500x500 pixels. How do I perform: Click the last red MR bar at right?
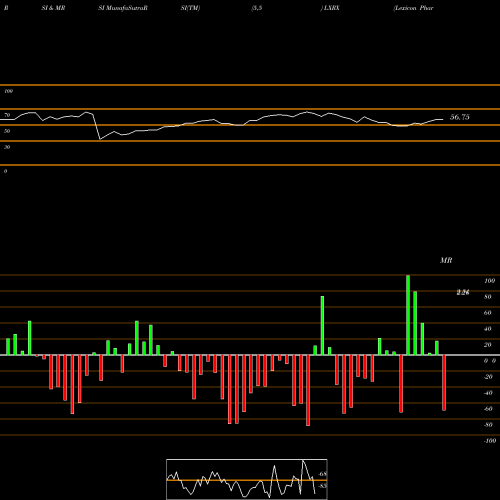444,383
